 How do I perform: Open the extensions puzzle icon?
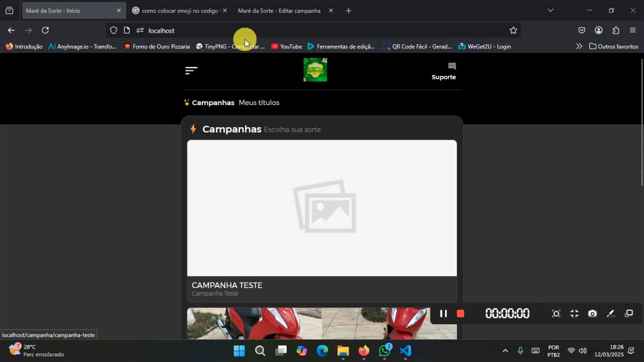point(616,30)
